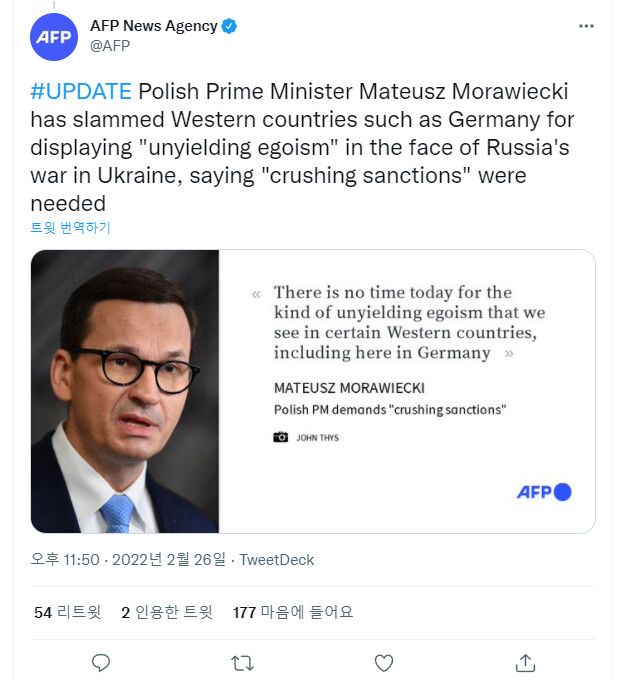The image size is (638, 680).
Task: Click the camera icon beside John Thys
Action: point(281,438)
